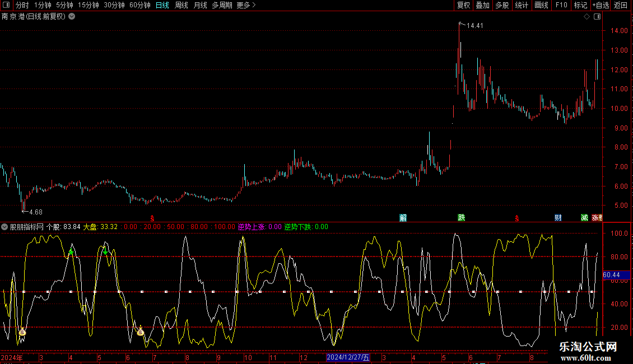This screenshot has width=633, height=364.
Task: Open the 多周期 multi-period view
Action: click(222, 5)
